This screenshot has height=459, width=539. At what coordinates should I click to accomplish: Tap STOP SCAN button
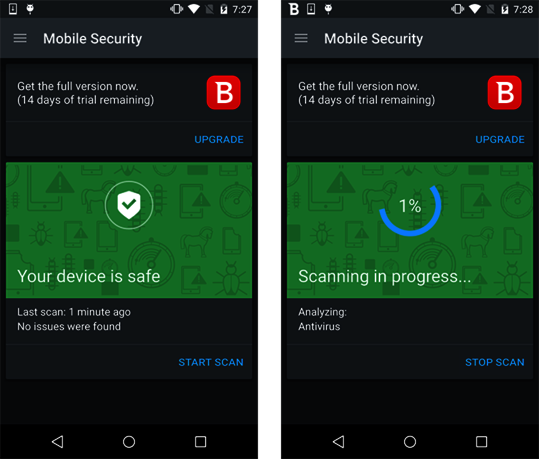[495, 362]
